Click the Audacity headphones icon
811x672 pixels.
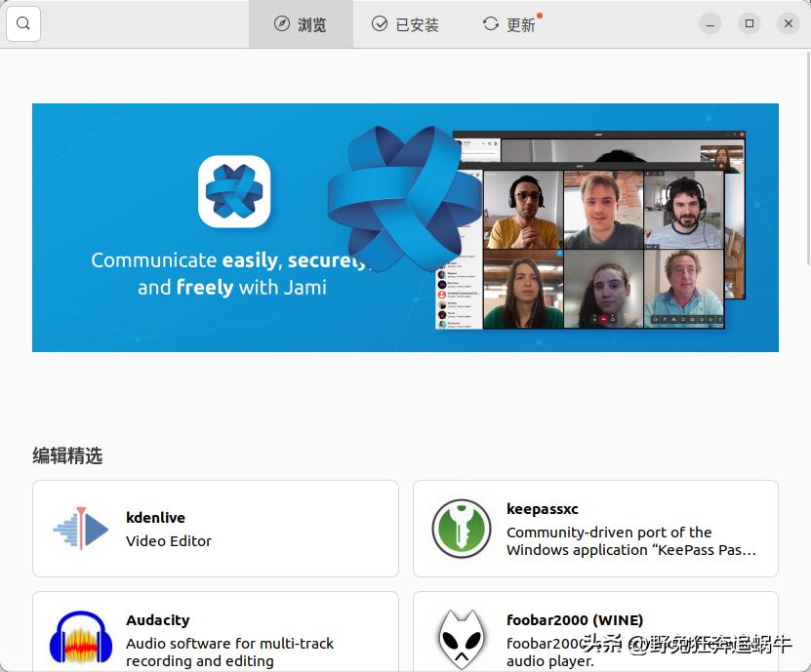point(81,639)
